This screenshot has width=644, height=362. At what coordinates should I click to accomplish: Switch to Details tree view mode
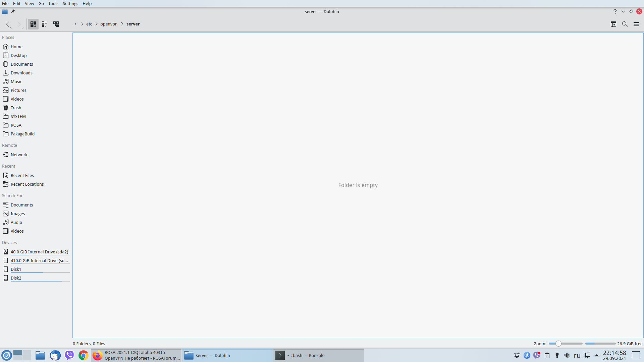click(56, 24)
